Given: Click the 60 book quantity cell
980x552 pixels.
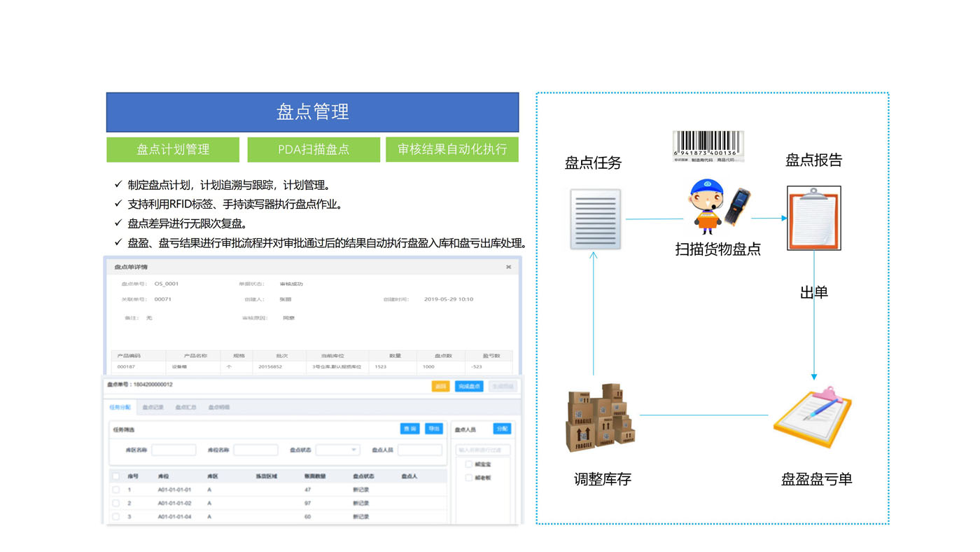Looking at the screenshot, I should [x=308, y=516].
